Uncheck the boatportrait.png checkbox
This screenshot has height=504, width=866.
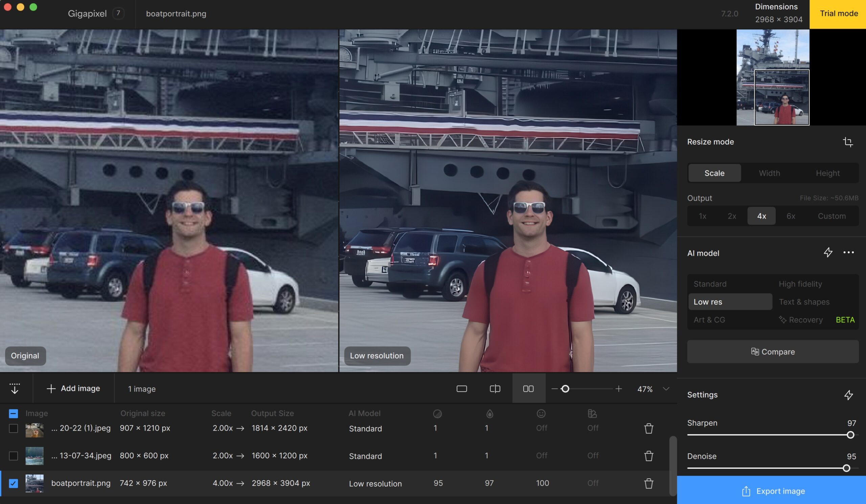point(14,483)
